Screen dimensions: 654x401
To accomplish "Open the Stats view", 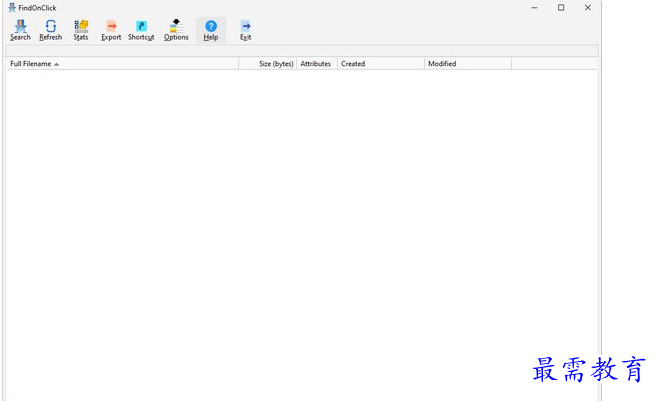I will [81, 30].
